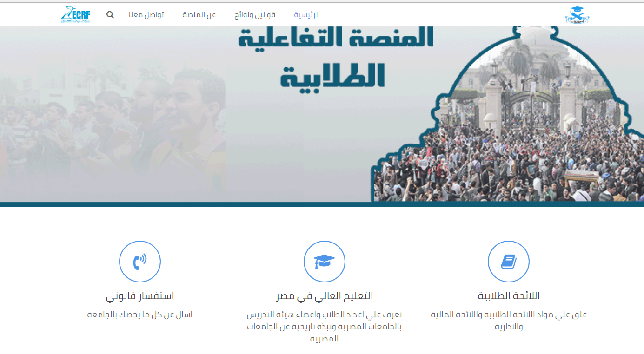This screenshot has width=644, height=354.
Task: Follow the التعليم العالي في مصر heading
Action: point(324,296)
